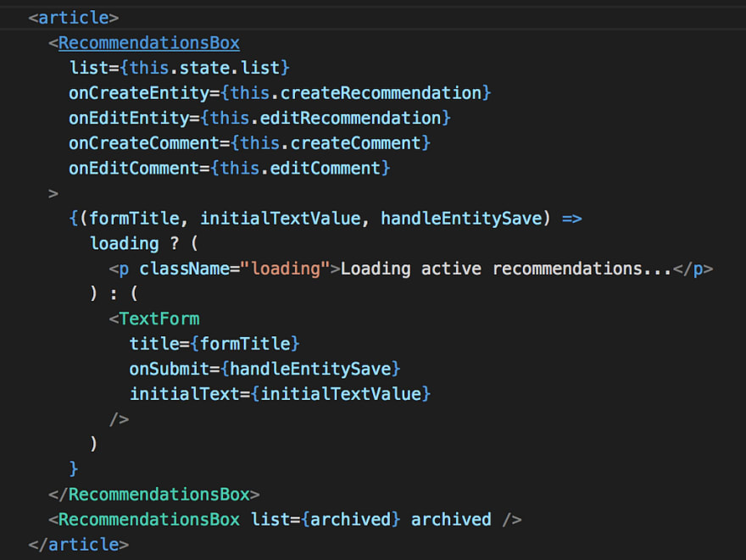Click handleEntitySave in the arrow function parameters
This screenshot has height=560, width=746.
[x=461, y=219]
